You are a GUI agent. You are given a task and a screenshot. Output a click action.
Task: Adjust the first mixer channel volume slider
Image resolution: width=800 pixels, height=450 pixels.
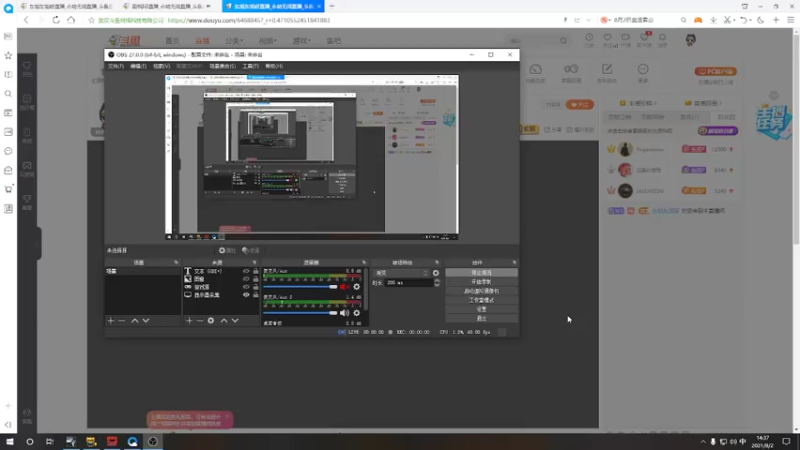300,287
